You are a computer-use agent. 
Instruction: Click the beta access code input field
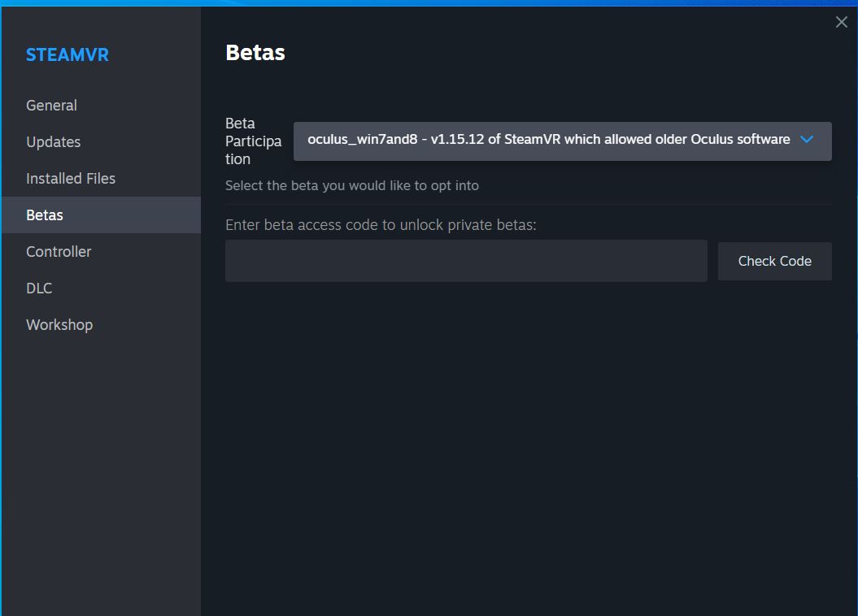tap(466, 261)
